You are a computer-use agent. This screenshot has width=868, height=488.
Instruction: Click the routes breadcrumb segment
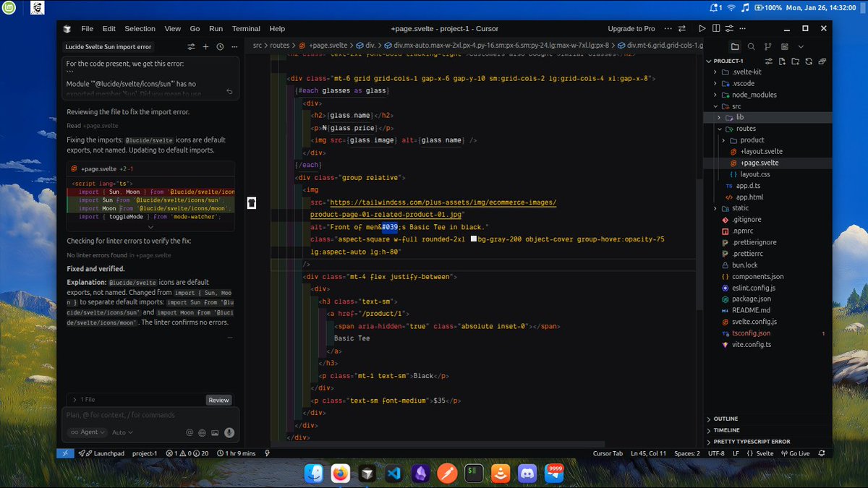click(279, 45)
